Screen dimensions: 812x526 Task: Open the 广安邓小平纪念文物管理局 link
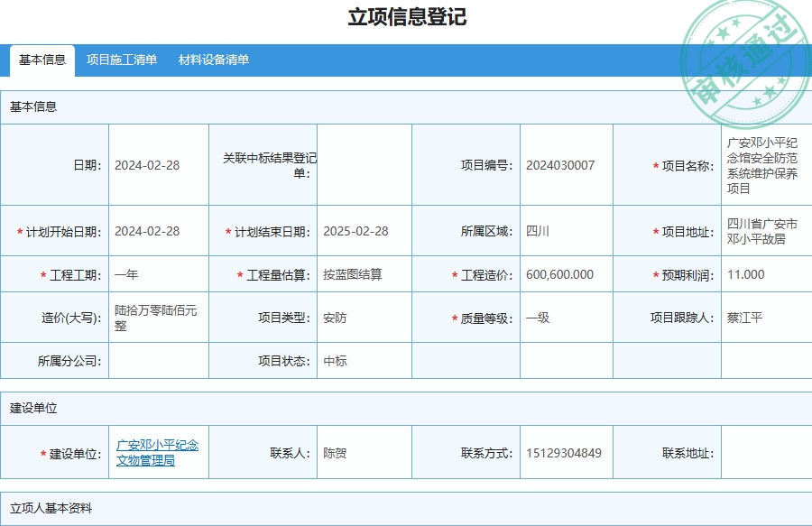159,451
